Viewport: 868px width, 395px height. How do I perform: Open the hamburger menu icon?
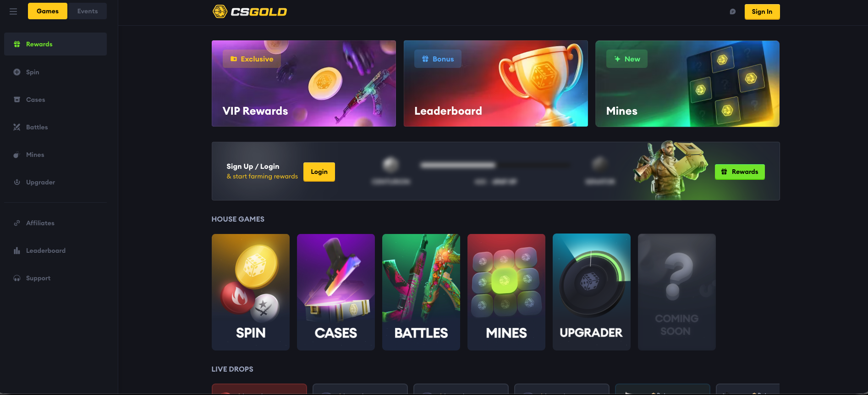tap(13, 11)
